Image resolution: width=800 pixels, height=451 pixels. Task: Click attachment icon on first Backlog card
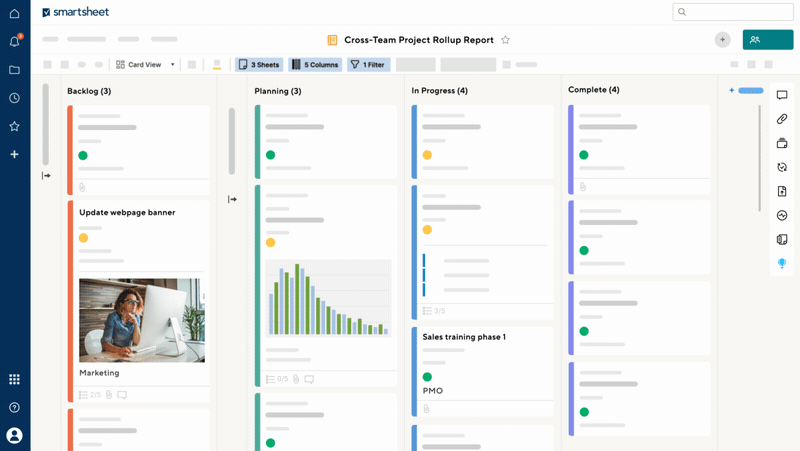pos(82,188)
